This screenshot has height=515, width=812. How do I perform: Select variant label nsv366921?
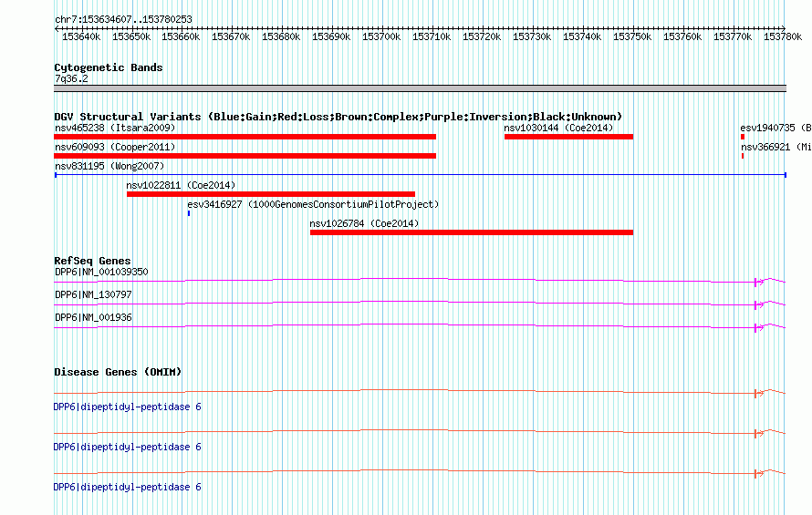click(x=776, y=147)
